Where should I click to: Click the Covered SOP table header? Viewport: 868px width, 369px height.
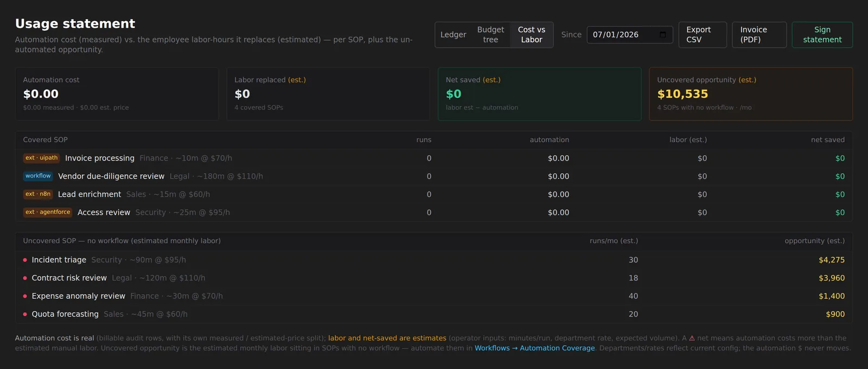(46, 140)
